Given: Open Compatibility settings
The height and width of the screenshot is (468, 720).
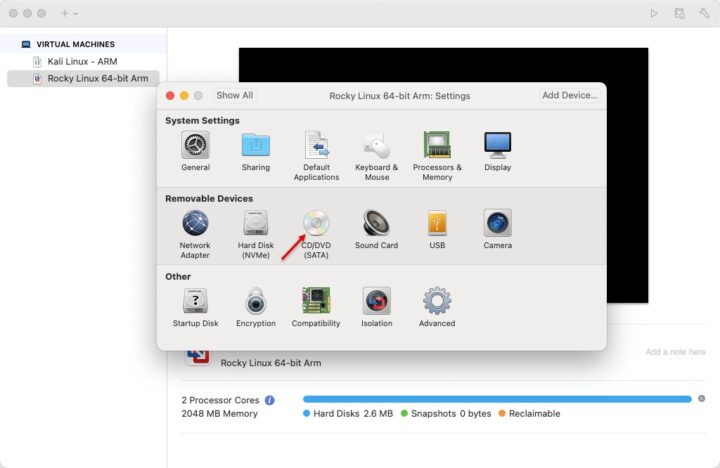Looking at the screenshot, I should (316, 308).
